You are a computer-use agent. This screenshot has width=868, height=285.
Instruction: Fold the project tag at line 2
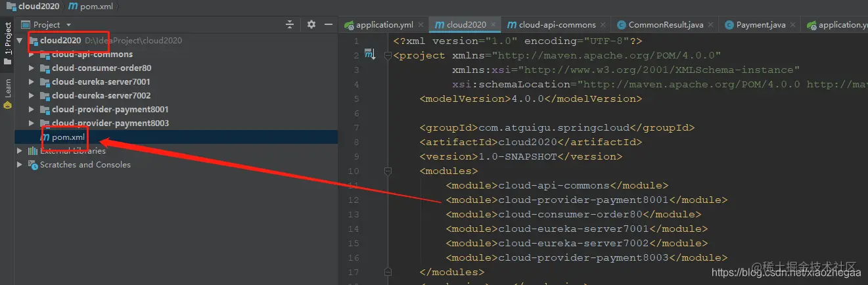(x=388, y=55)
